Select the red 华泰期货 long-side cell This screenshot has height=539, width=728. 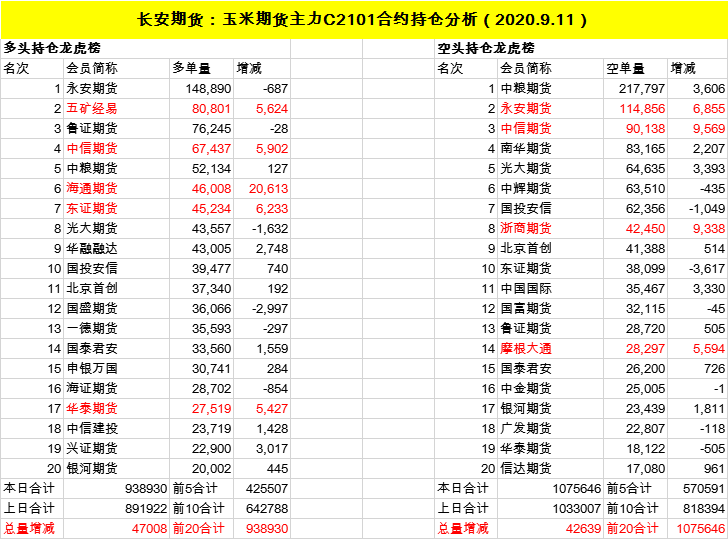pyautogui.click(x=117, y=408)
